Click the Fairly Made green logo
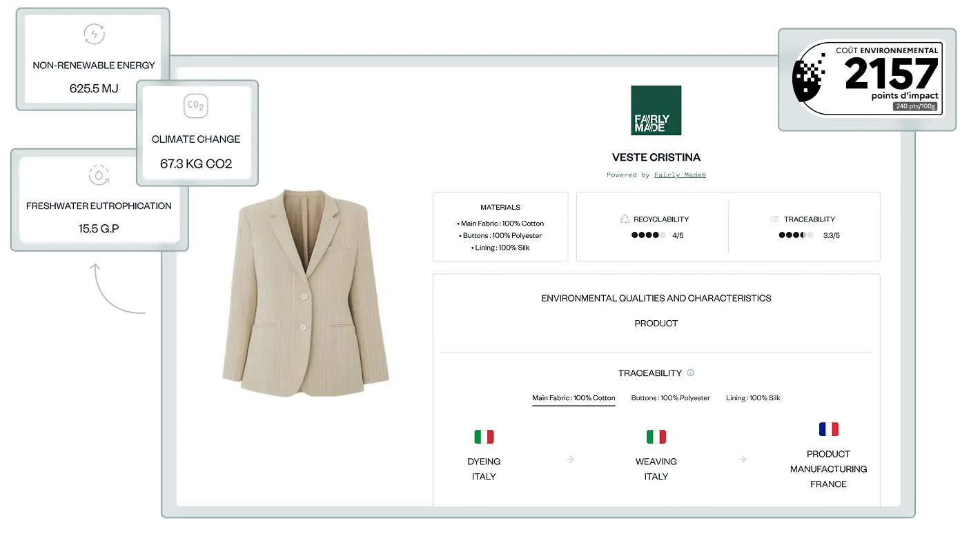This screenshot has width=980, height=534. click(x=656, y=110)
